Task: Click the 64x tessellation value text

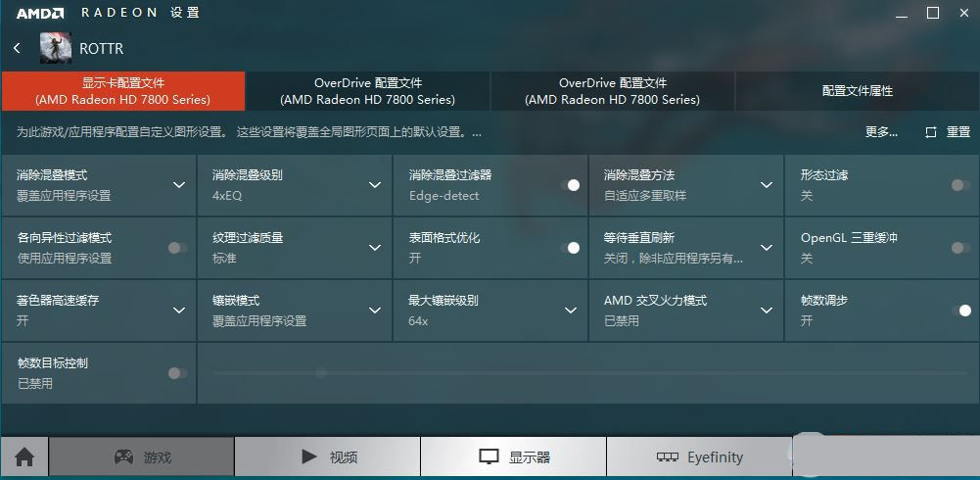Action: 418,321
